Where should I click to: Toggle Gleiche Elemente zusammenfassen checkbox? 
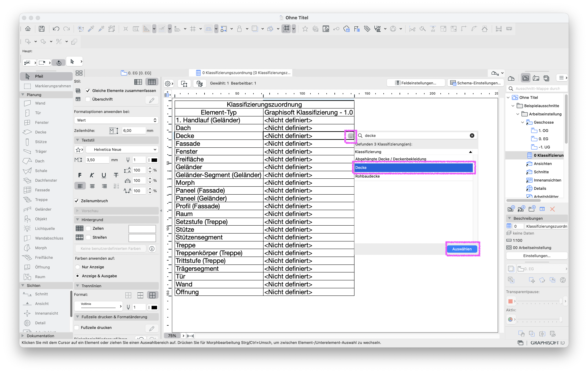point(88,91)
